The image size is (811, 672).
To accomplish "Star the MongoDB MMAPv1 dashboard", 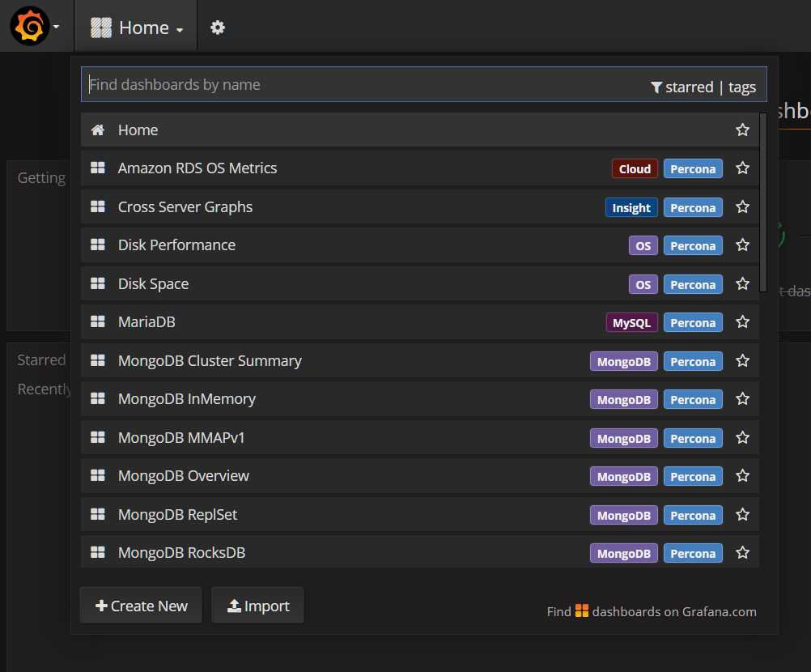I will point(743,438).
